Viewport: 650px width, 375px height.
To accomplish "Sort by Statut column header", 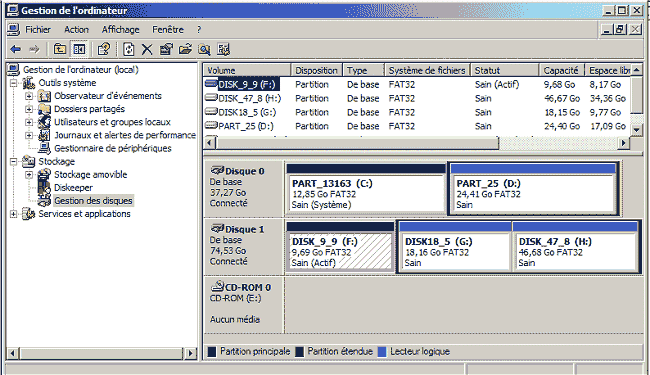I will (505, 70).
